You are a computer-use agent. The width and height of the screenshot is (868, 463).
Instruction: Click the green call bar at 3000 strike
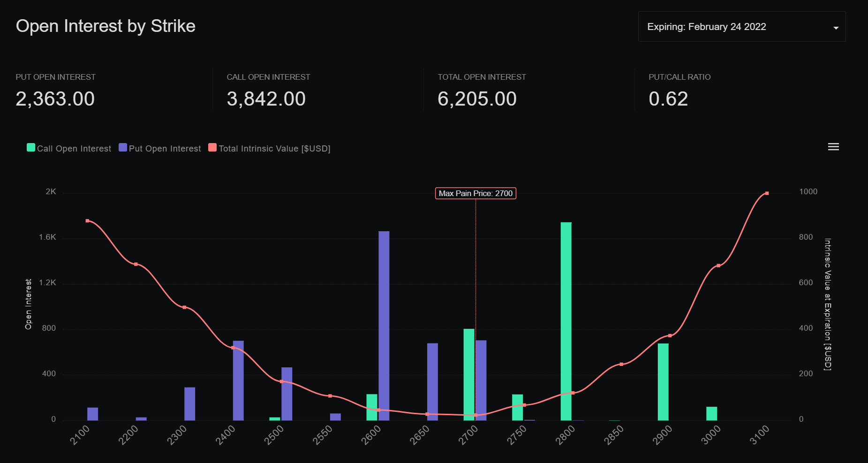711,413
